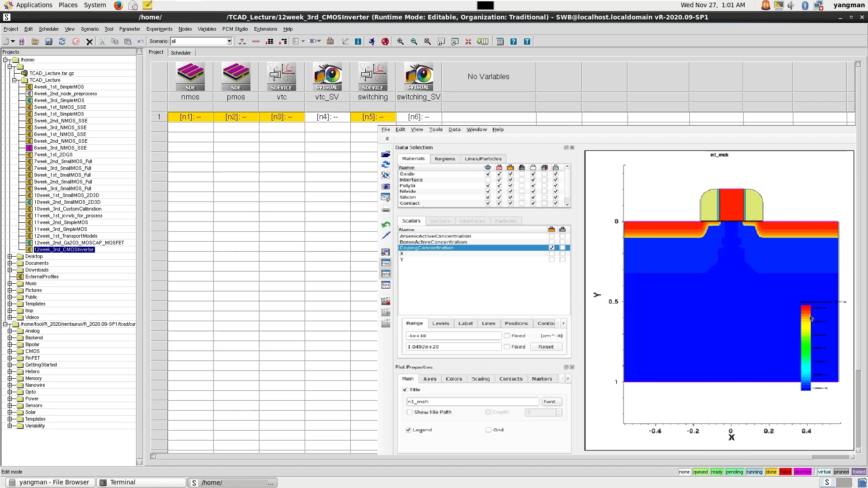Open the Scenario dropdown
Viewport: 868px width, 488px height.
pos(229,42)
